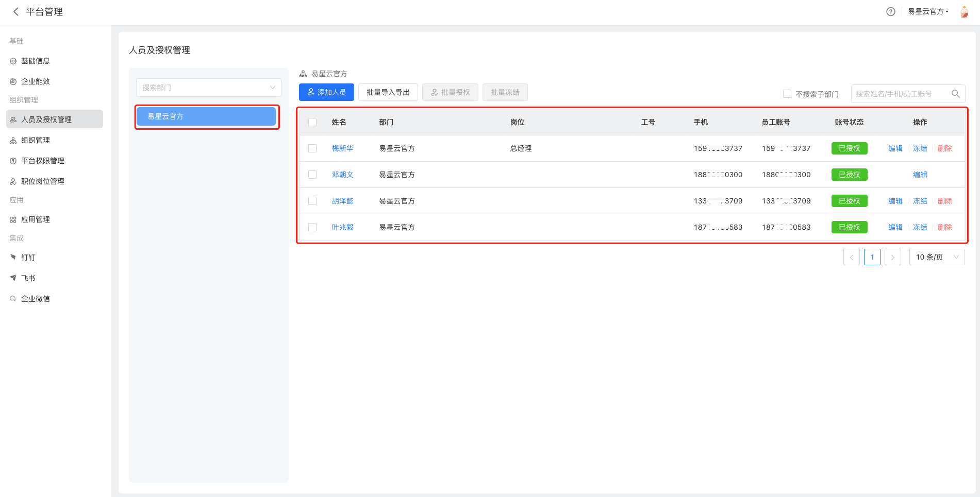Check the row checkbox for 邓朝文
The height and width of the screenshot is (497, 980).
(312, 175)
